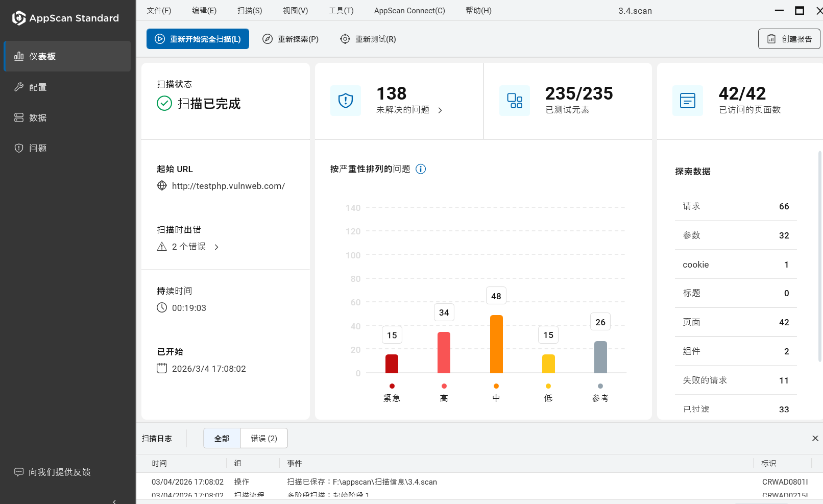Open the 视图(V) menu
The height and width of the screenshot is (504, 823).
point(296,11)
